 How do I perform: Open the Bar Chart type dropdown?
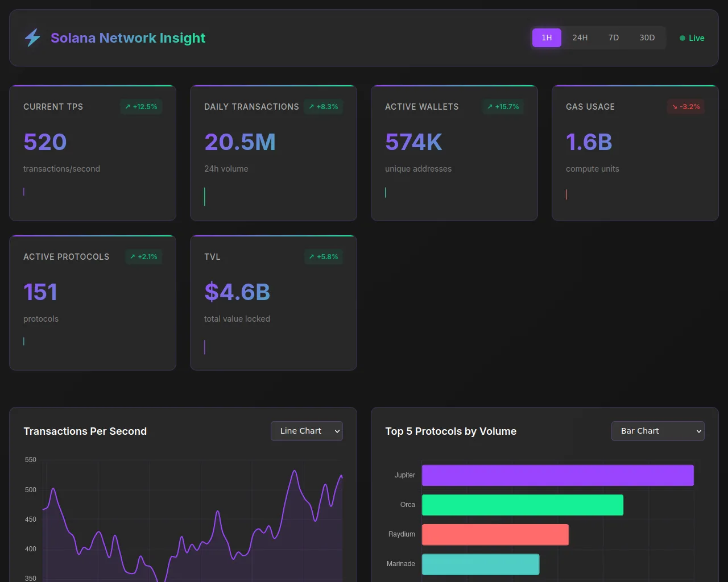(658, 431)
